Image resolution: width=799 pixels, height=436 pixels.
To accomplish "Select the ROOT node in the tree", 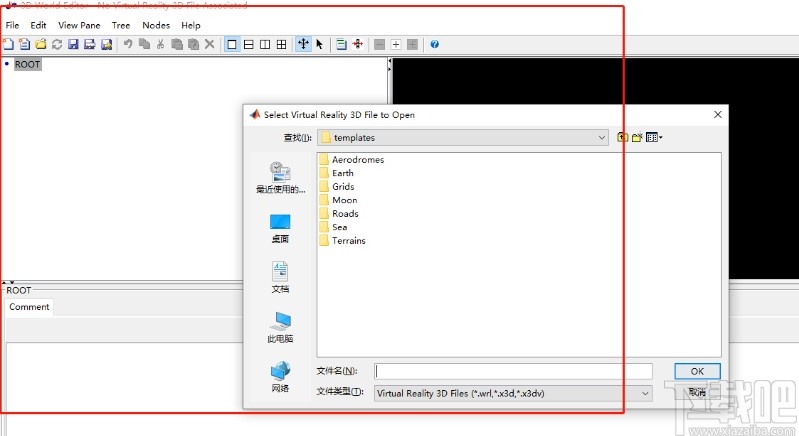I will (x=28, y=64).
